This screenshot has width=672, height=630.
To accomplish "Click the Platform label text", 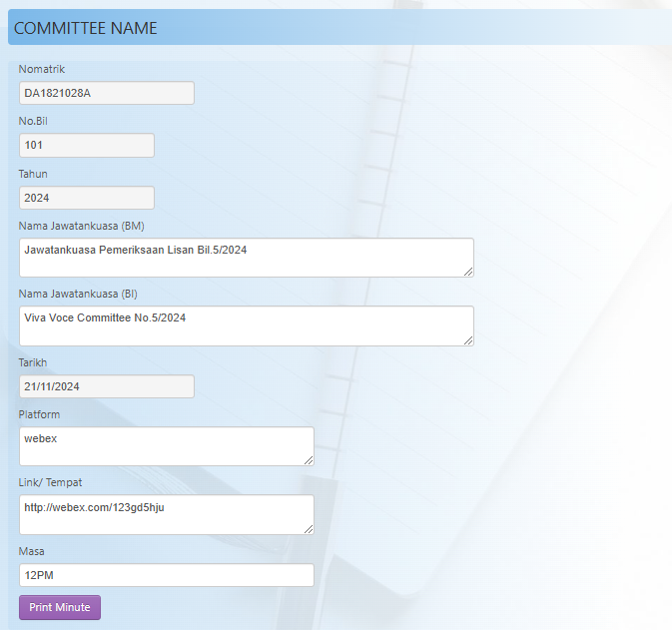I will 39,414.
